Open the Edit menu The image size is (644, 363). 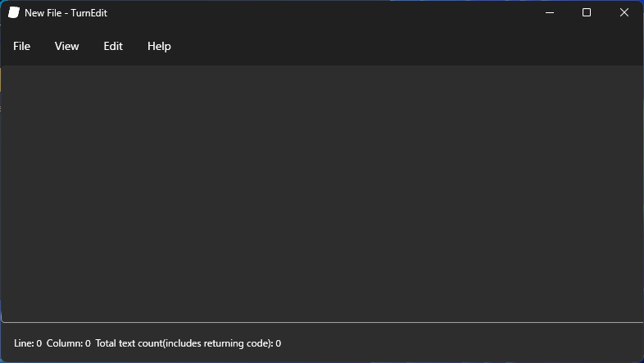click(x=113, y=47)
